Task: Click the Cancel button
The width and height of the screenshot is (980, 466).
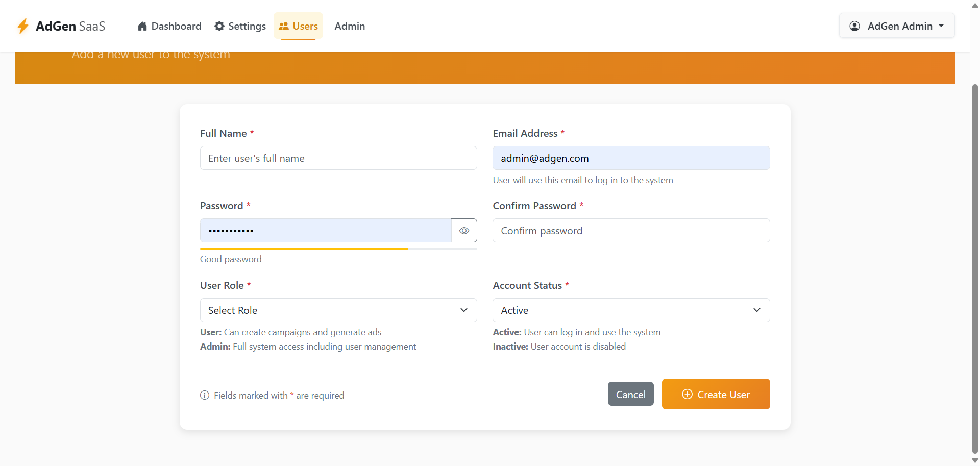Action: [630, 394]
